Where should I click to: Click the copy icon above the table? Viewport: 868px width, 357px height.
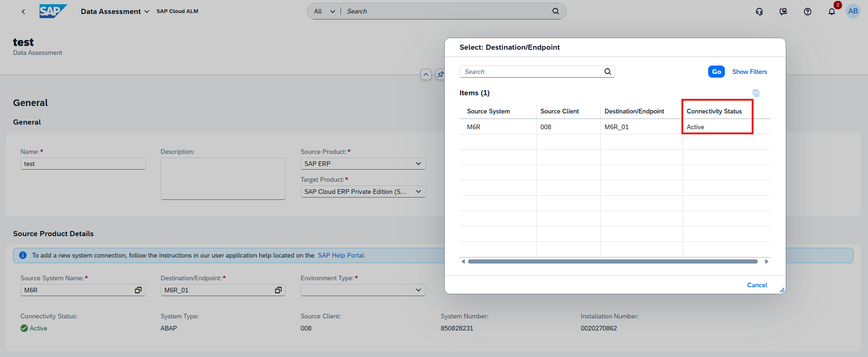pyautogui.click(x=756, y=93)
